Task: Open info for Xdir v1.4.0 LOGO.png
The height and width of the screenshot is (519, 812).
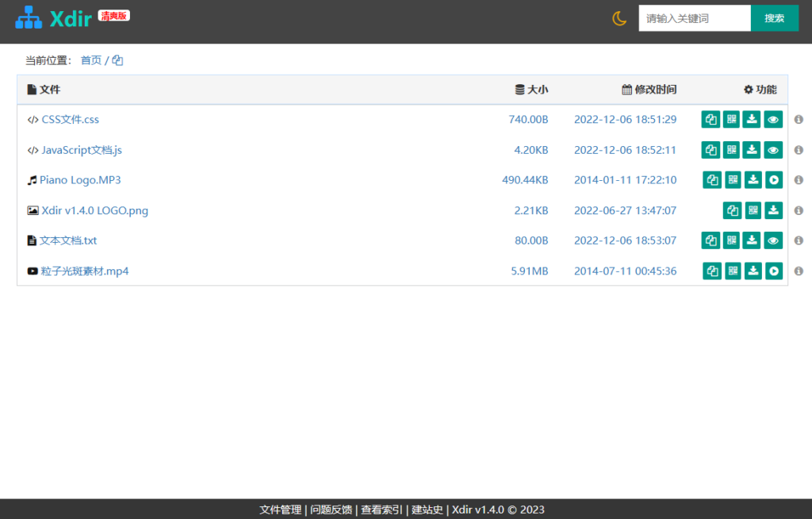Action: pyautogui.click(x=799, y=210)
